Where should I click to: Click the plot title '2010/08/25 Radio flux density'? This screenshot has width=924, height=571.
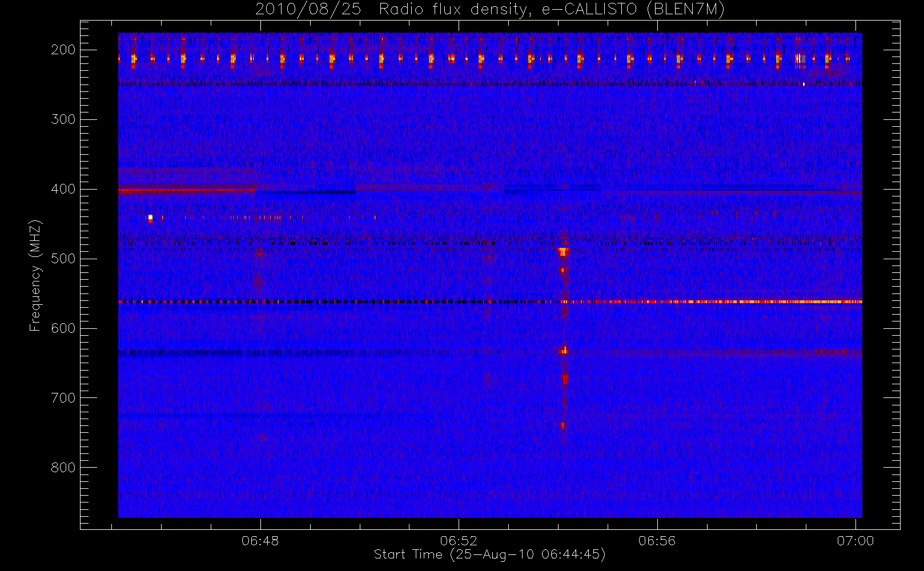click(490, 9)
